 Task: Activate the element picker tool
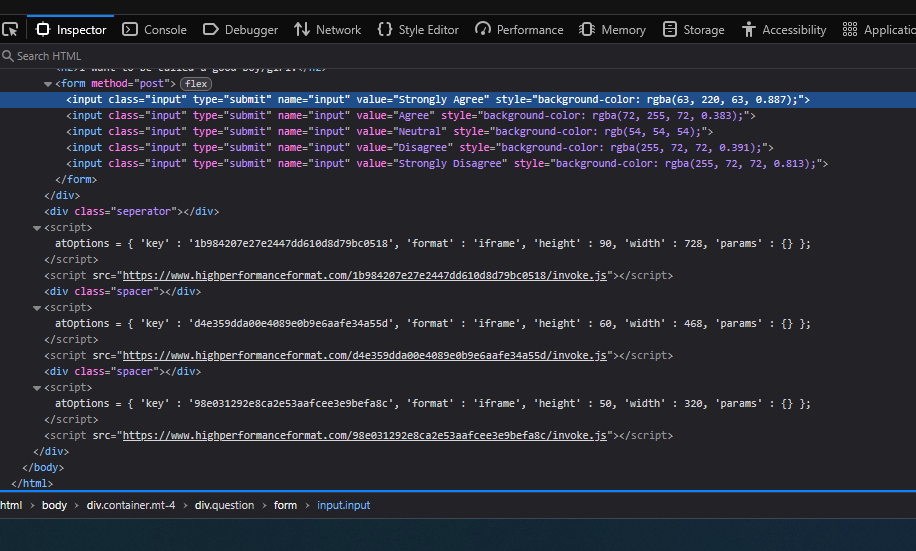(11, 29)
